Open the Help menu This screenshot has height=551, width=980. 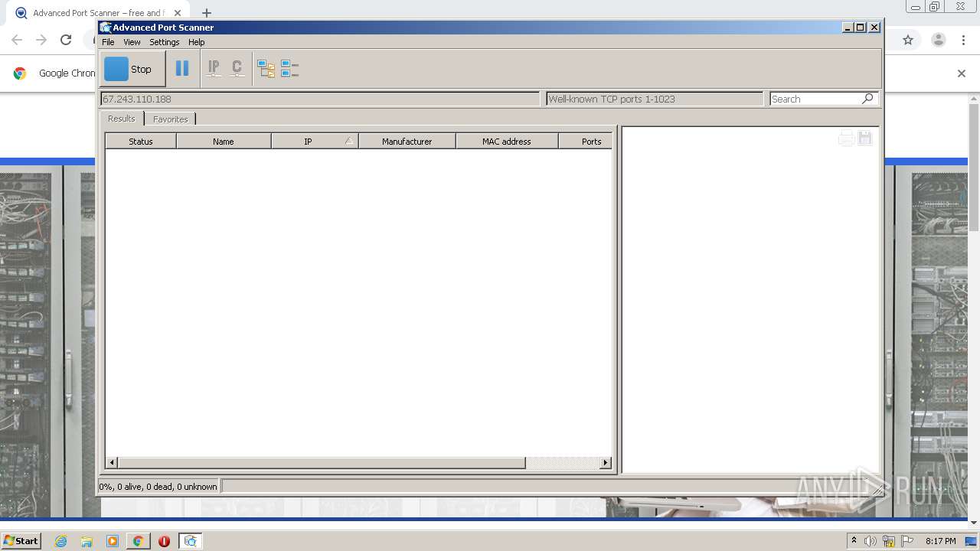[x=197, y=42]
